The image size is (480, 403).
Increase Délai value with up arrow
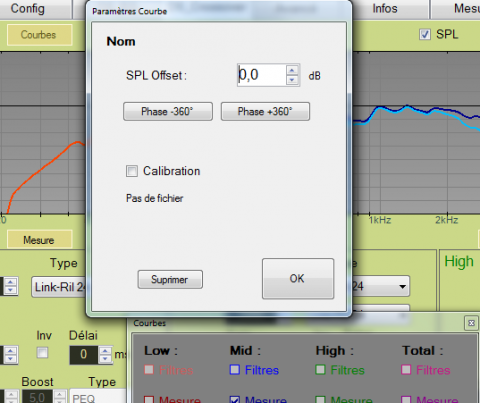(105, 351)
